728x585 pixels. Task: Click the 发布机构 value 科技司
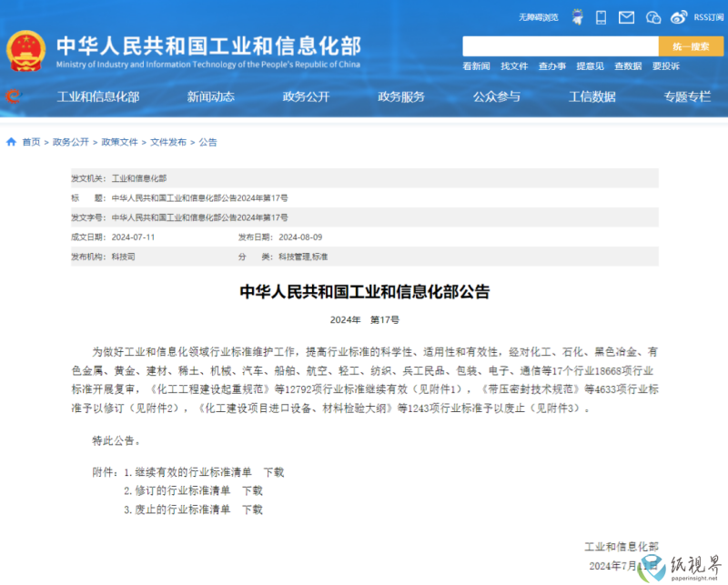click(x=124, y=257)
